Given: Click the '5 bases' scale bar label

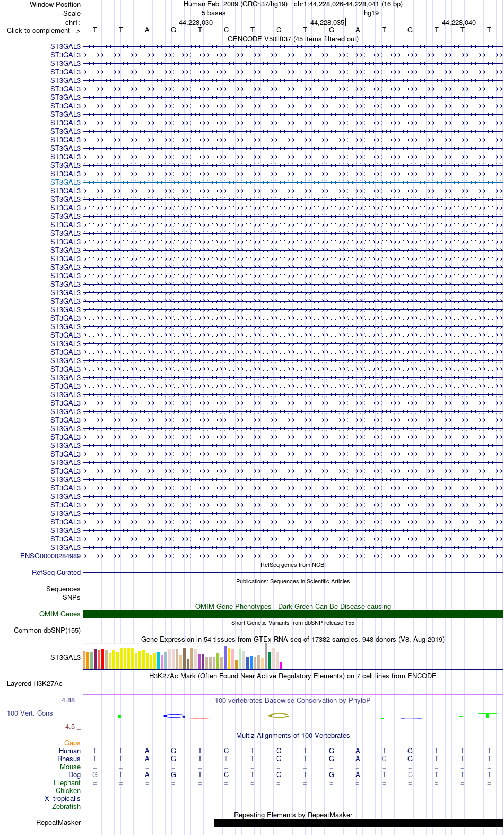Looking at the screenshot, I should click(x=213, y=13).
